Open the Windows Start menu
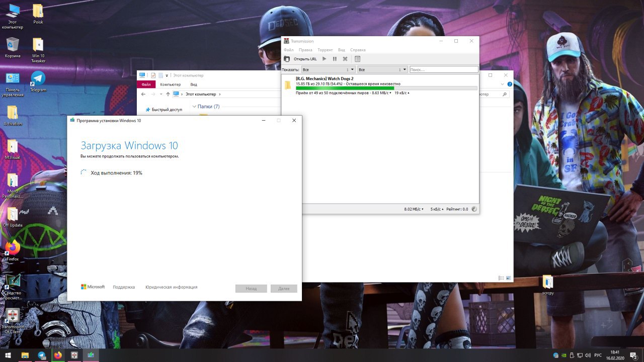 tap(8, 355)
